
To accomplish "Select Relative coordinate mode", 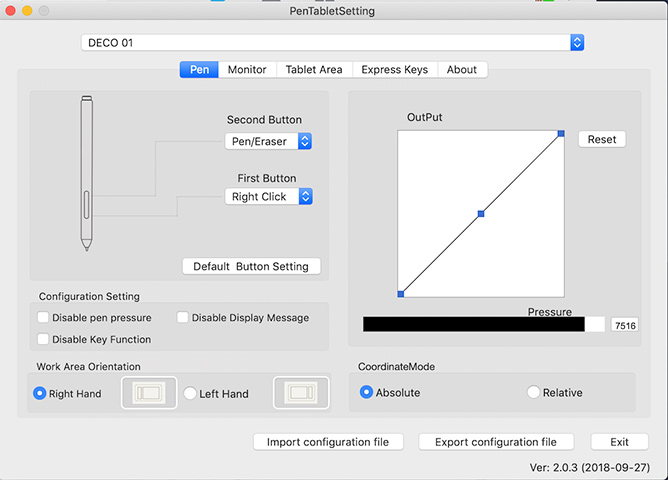I will [533, 392].
